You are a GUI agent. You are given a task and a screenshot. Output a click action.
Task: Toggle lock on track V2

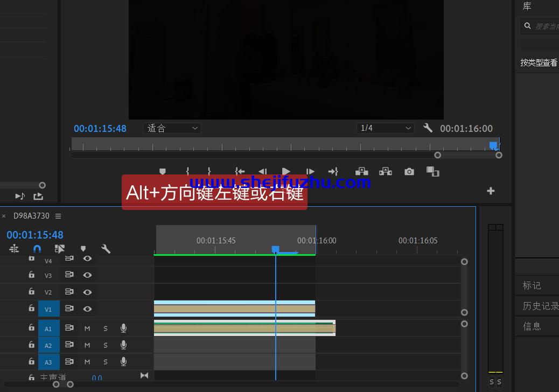[32, 291]
